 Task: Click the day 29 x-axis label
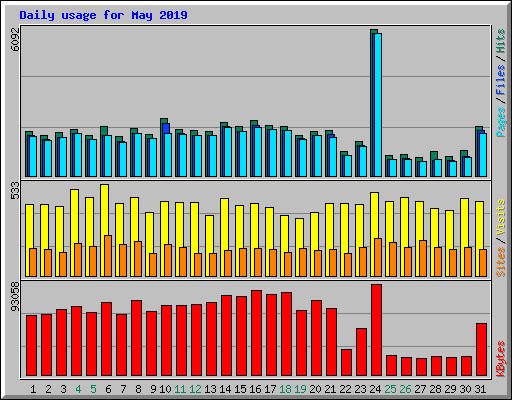click(450, 389)
